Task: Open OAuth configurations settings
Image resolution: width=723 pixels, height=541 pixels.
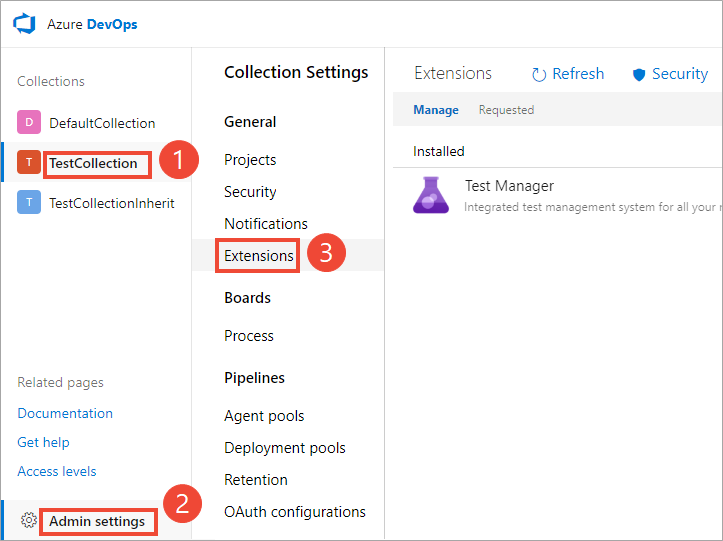Action: (295, 512)
